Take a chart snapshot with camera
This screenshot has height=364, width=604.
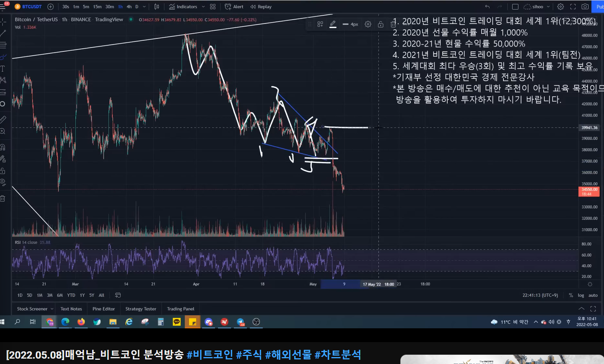coord(585,7)
